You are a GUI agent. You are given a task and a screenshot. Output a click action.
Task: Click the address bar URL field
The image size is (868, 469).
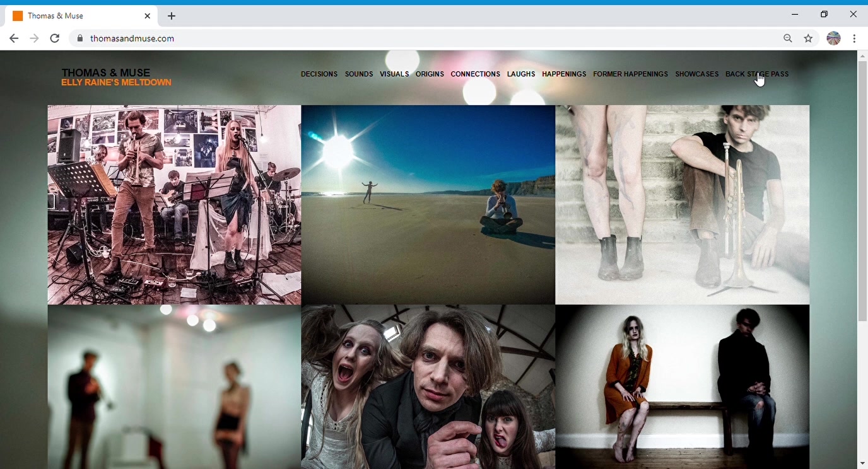click(378, 38)
